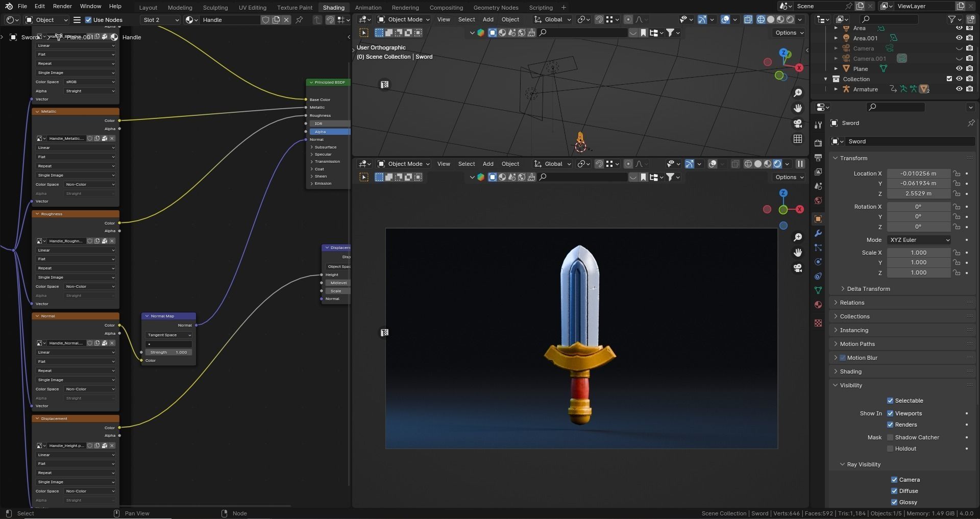Screen dimensions: 980x519
Task: Open the Material properties tab
Action: pos(818,305)
